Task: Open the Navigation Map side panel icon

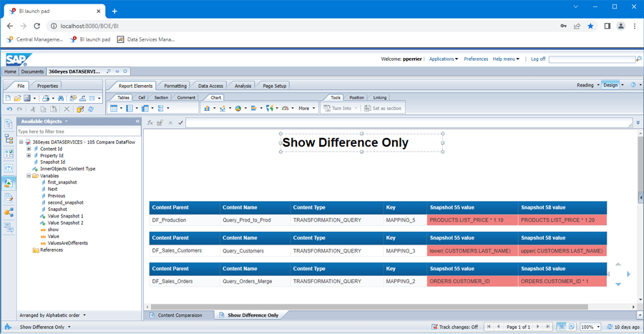Action: coord(9,139)
